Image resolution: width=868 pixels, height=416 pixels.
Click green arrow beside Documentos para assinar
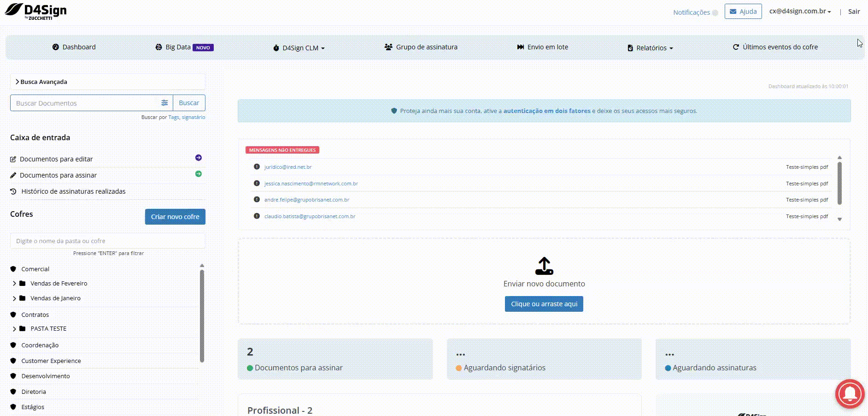pyautogui.click(x=199, y=174)
